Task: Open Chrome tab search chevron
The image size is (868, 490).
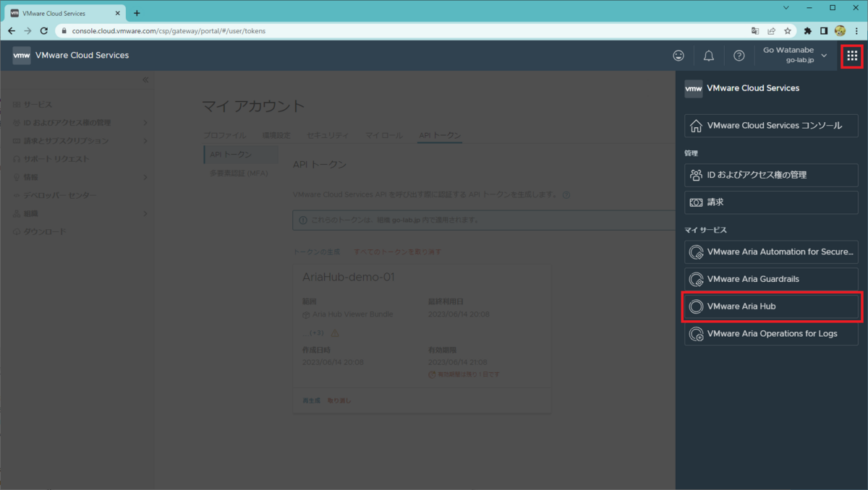Action: click(x=786, y=7)
